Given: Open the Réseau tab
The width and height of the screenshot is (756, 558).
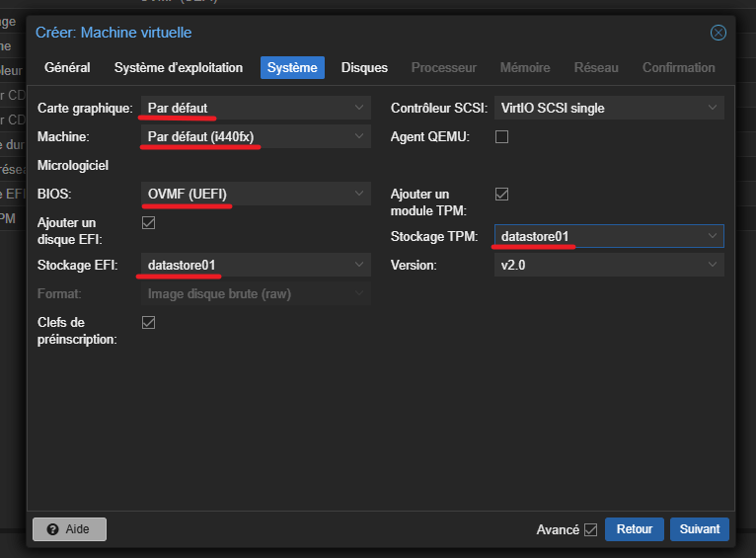Looking at the screenshot, I should click(x=596, y=67).
